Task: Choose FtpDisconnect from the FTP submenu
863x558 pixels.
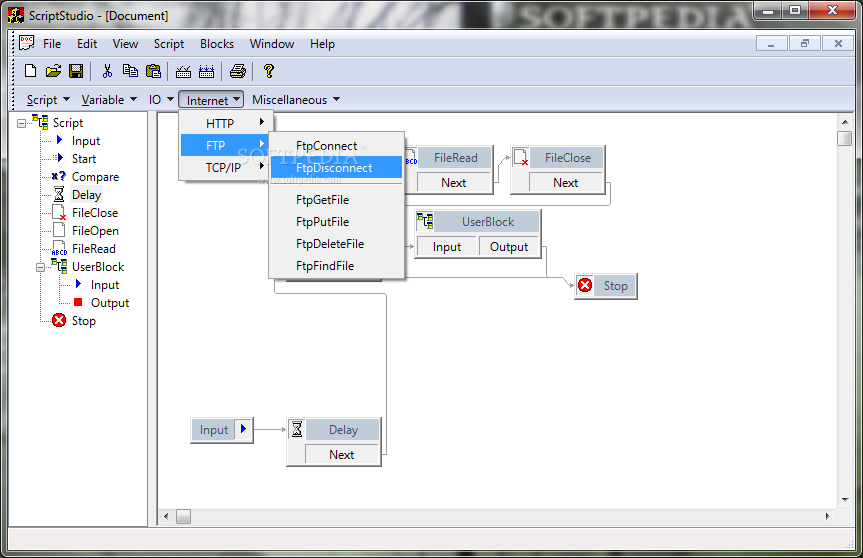Action: (x=337, y=167)
